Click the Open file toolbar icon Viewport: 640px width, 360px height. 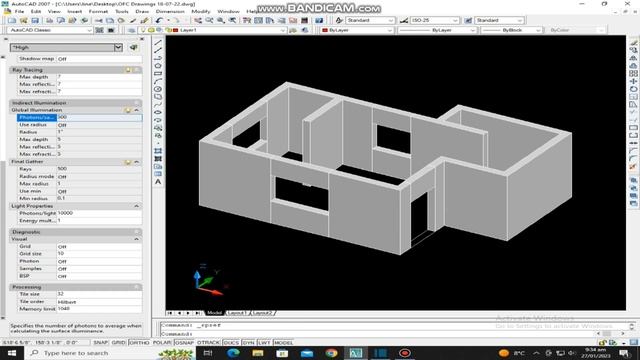[x=23, y=20]
